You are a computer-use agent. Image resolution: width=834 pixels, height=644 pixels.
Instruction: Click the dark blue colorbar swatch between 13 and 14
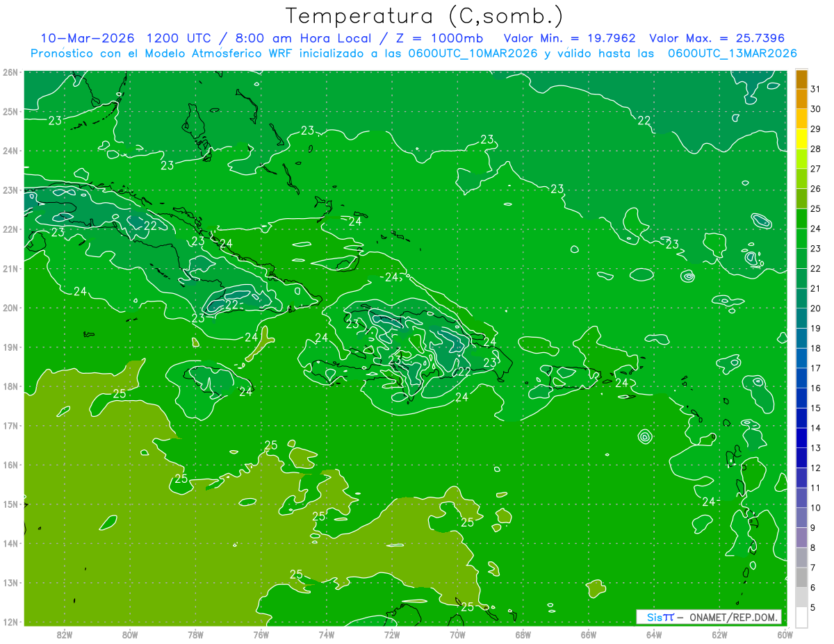point(801,438)
